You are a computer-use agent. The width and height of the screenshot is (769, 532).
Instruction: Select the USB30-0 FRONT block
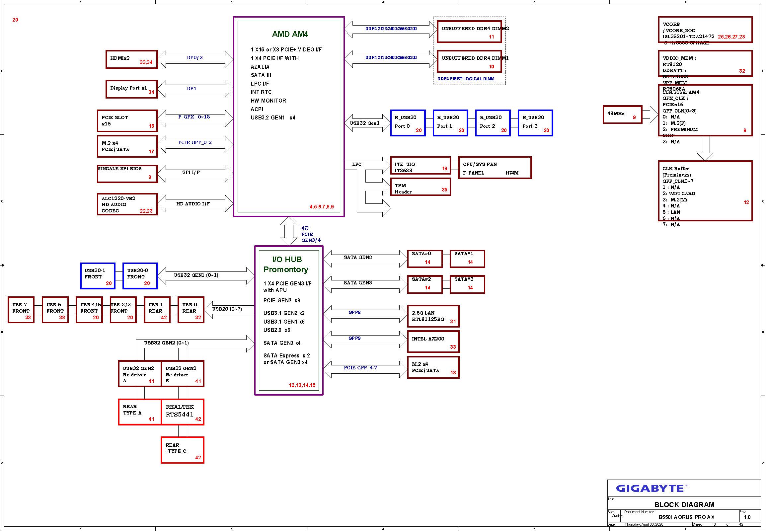(x=140, y=276)
